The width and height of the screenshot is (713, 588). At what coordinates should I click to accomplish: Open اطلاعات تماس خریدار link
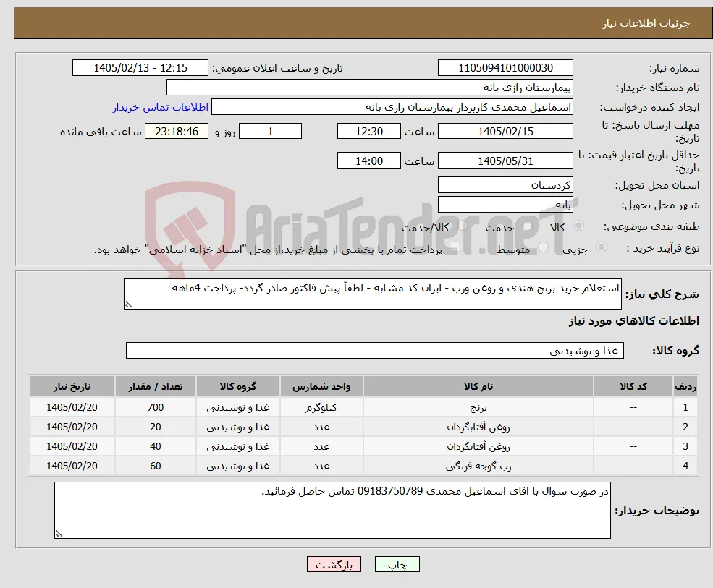[161, 107]
